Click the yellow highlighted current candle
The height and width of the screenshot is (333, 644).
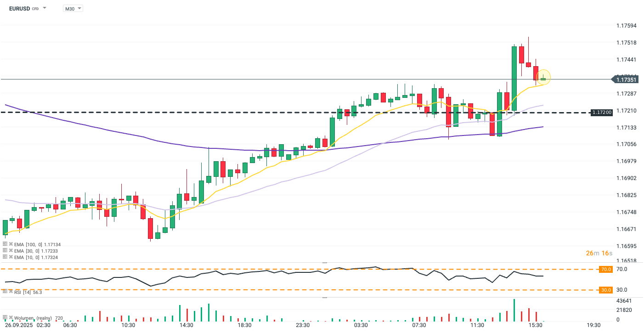click(x=543, y=79)
